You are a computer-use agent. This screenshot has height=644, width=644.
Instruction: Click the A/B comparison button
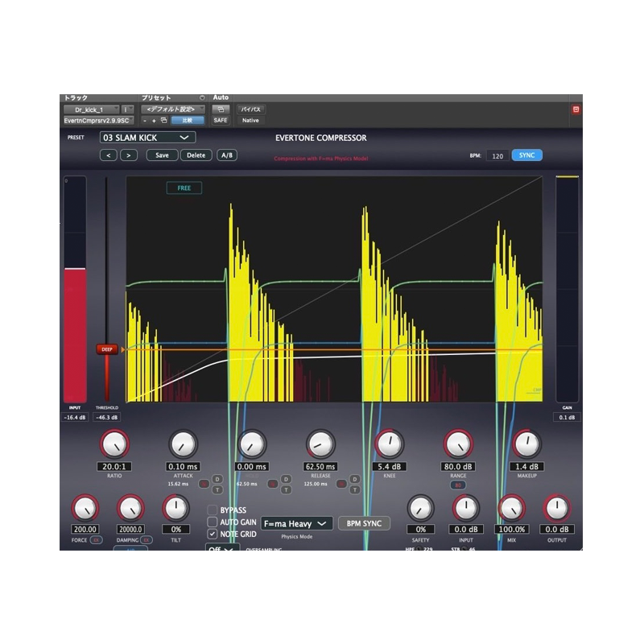[x=225, y=155]
